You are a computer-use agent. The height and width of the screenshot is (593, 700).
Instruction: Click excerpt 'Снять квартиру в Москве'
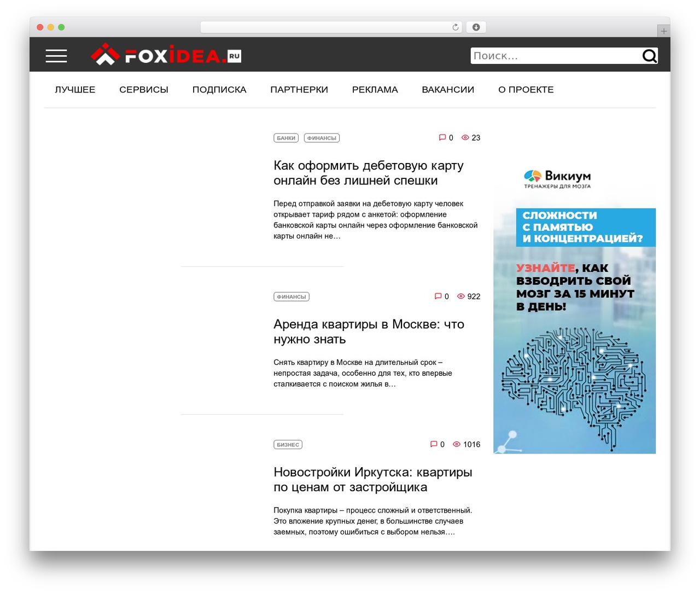tap(363, 373)
